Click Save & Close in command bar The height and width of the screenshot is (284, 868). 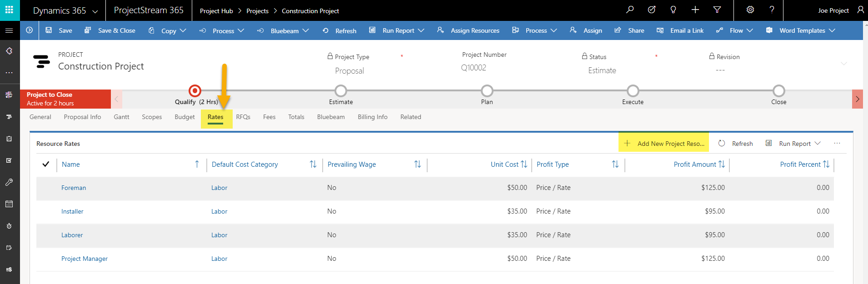click(x=110, y=30)
